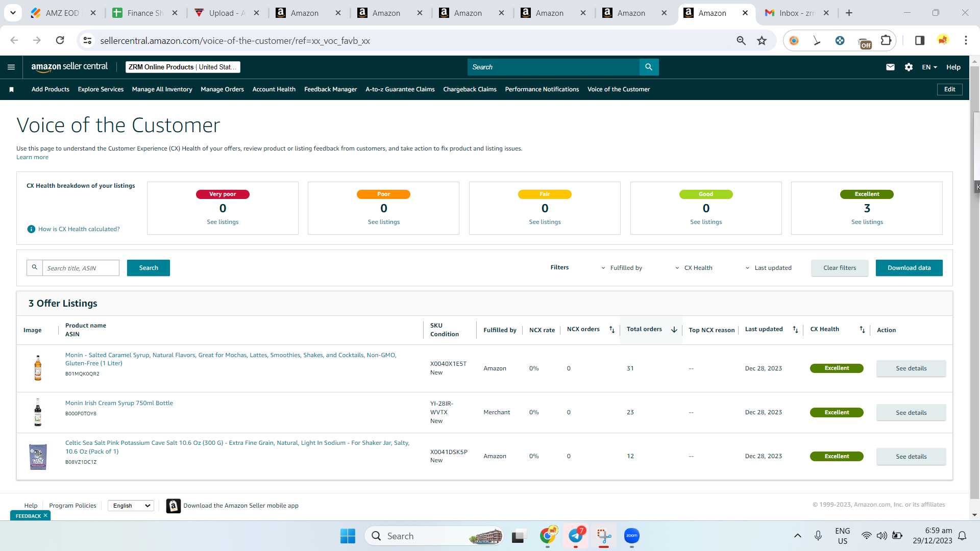Sort listings by CX Health column
980x551 pixels.
(862, 330)
